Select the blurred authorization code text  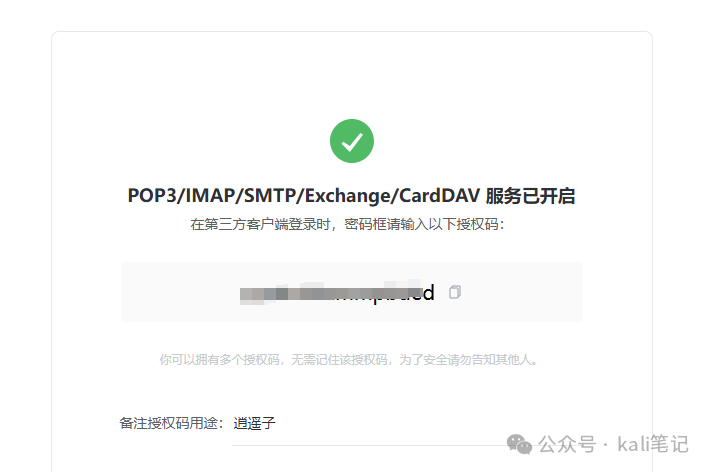click(x=337, y=293)
